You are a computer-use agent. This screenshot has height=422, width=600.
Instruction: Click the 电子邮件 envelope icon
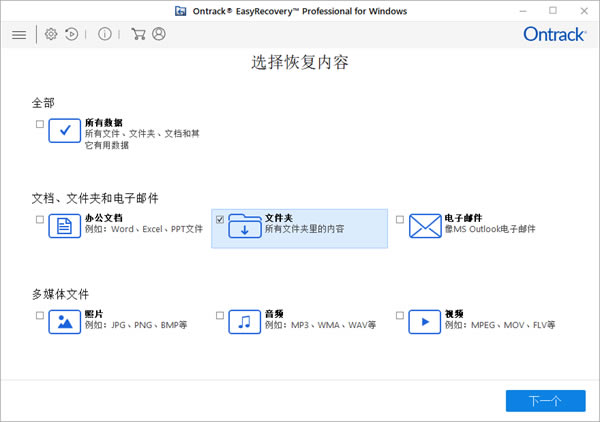tap(424, 225)
